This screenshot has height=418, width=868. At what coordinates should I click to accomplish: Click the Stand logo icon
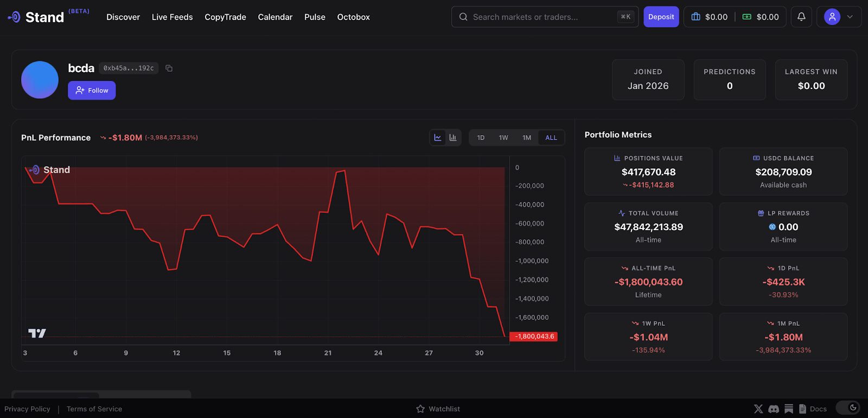[14, 17]
